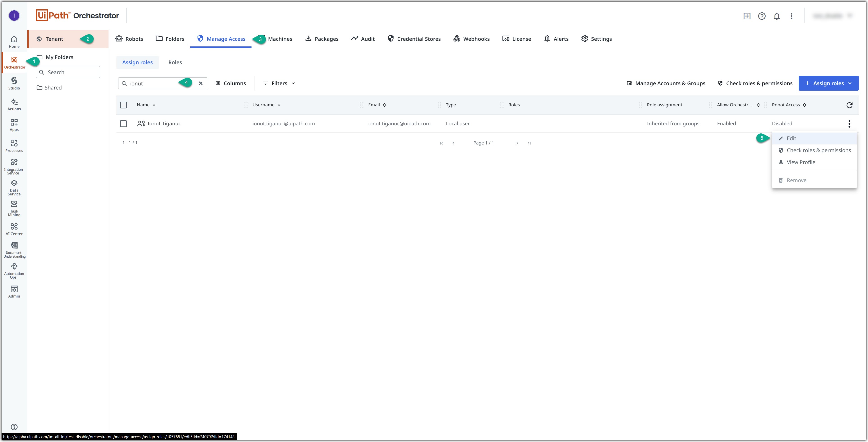The image size is (868, 442).
Task: Choose View Profile in the context menu
Action: click(814, 162)
